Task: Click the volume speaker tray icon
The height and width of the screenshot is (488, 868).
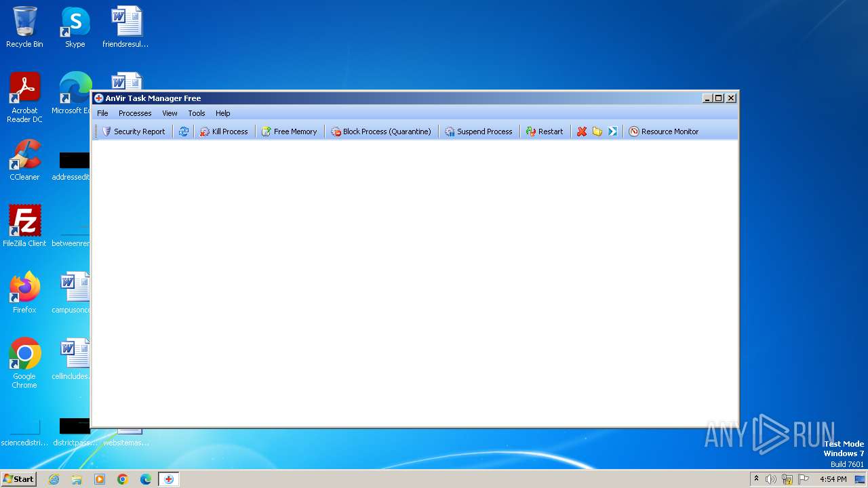Action: click(771, 479)
